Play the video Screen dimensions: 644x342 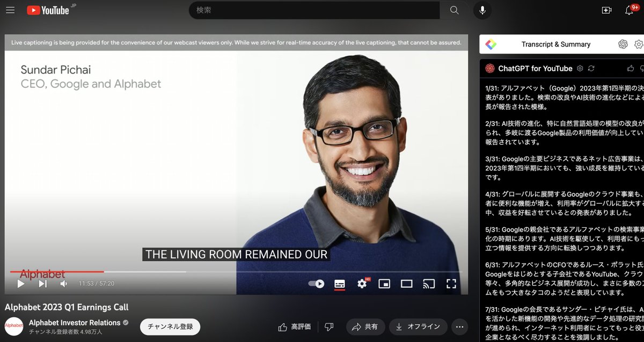click(21, 284)
